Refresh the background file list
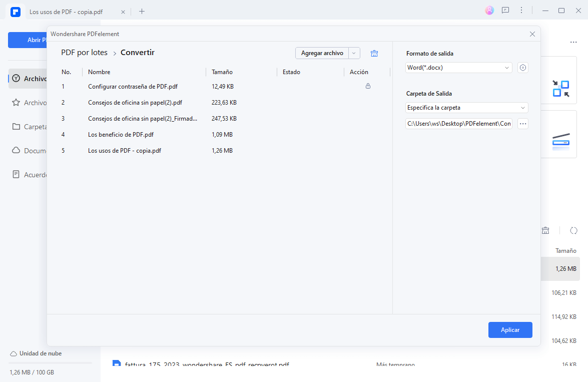588x382 pixels. [x=574, y=230]
